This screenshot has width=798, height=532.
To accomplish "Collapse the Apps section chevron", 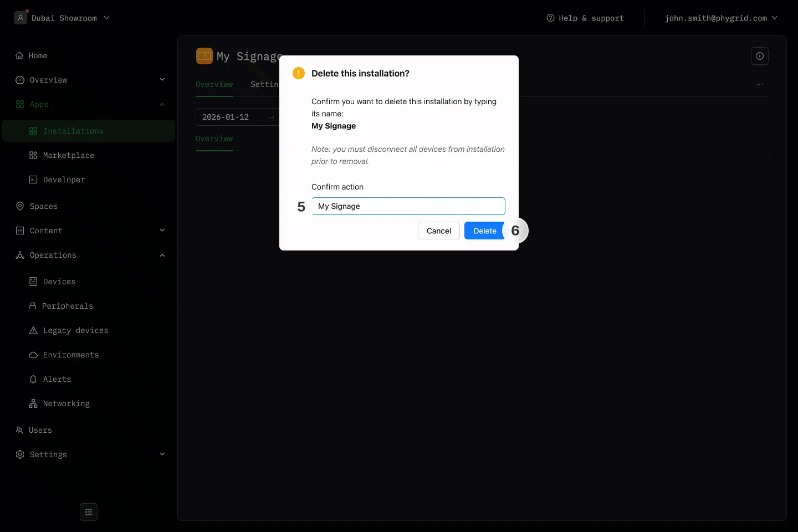I will pyautogui.click(x=162, y=104).
